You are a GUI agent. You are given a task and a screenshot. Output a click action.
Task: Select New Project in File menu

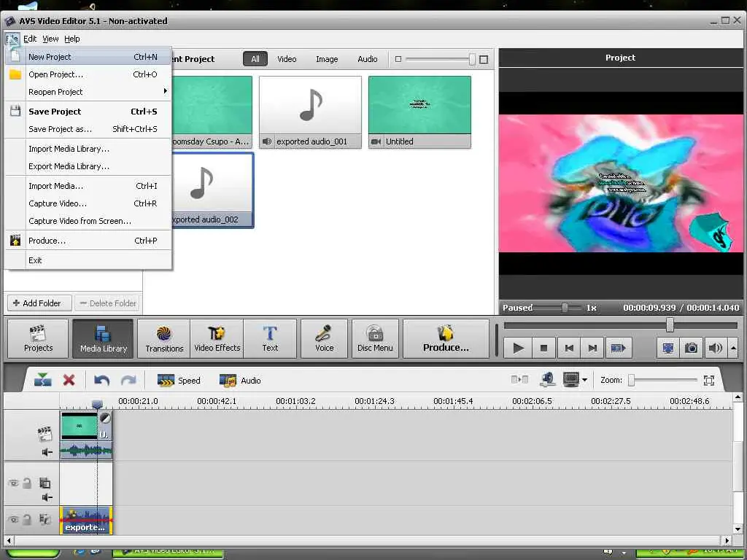[x=88, y=57]
